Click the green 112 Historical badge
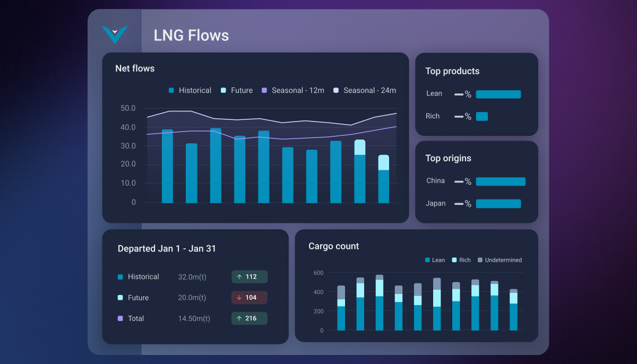The width and height of the screenshot is (637, 364). [x=249, y=276]
